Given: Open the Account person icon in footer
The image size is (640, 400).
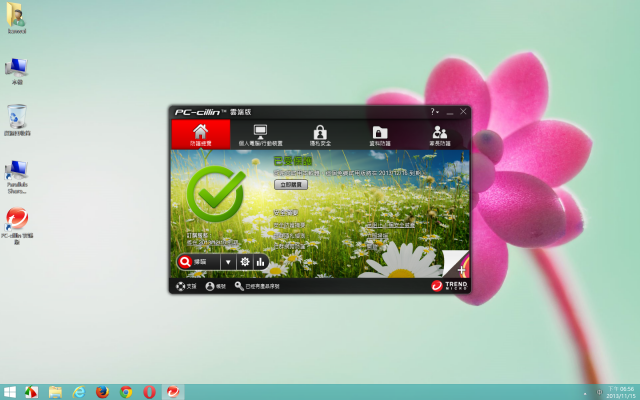Looking at the screenshot, I should pyautogui.click(x=216, y=286).
